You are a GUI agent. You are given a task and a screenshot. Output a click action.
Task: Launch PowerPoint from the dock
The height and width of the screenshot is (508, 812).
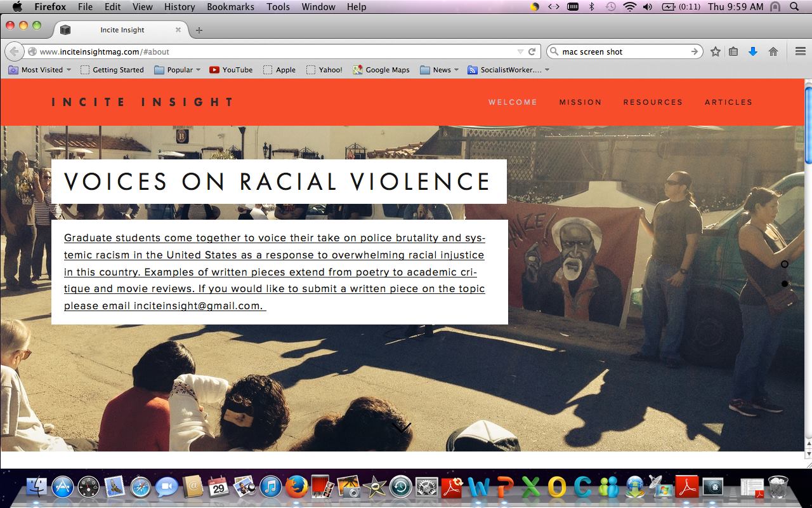(505, 487)
